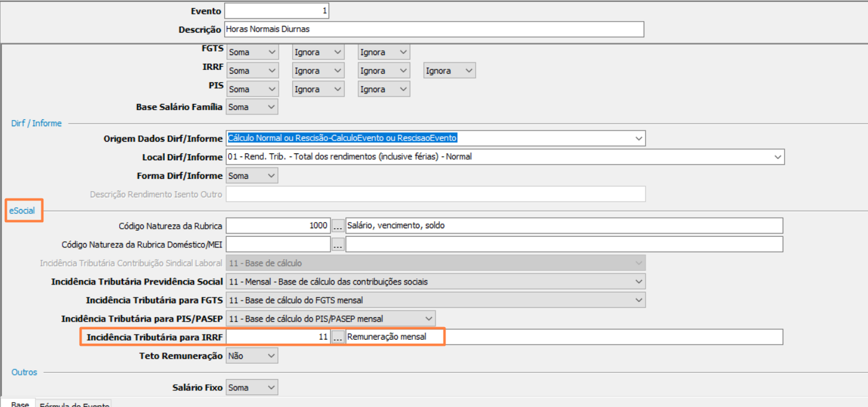Switch to the Fórmula do Evento tab
The width and height of the screenshot is (868, 407).
[74, 404]
